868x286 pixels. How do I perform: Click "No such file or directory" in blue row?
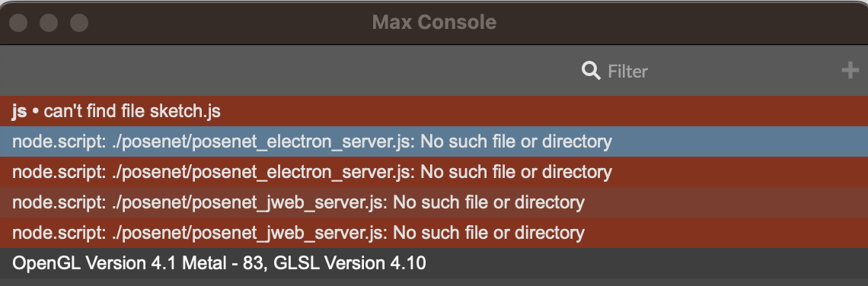coord(516,141)
